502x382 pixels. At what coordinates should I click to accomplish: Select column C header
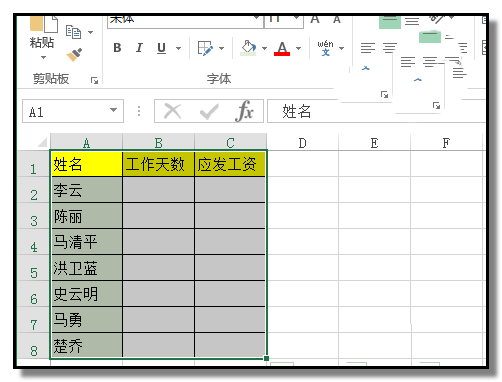(230, 143)
